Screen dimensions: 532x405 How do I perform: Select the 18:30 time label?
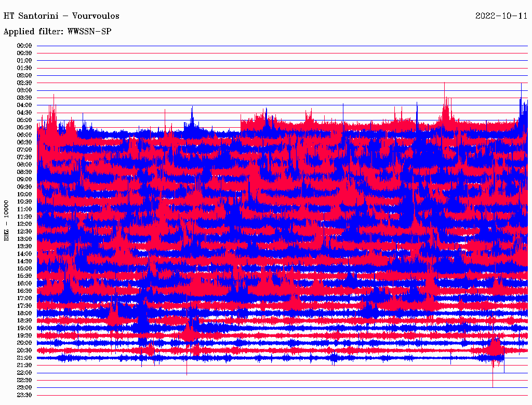click(24, 321)
